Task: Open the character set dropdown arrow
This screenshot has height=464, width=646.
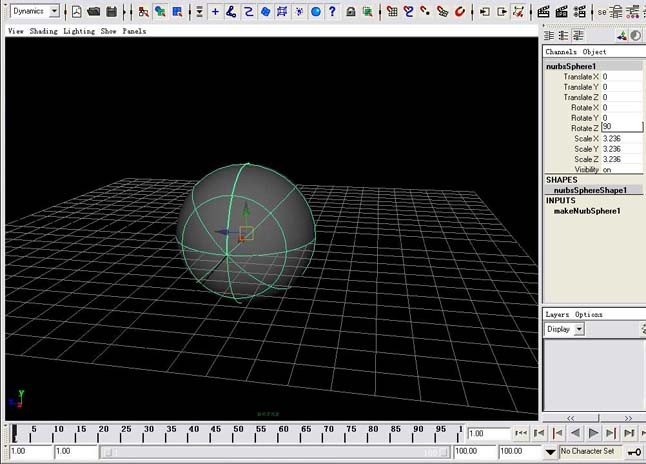Action: tap(550, 452)
